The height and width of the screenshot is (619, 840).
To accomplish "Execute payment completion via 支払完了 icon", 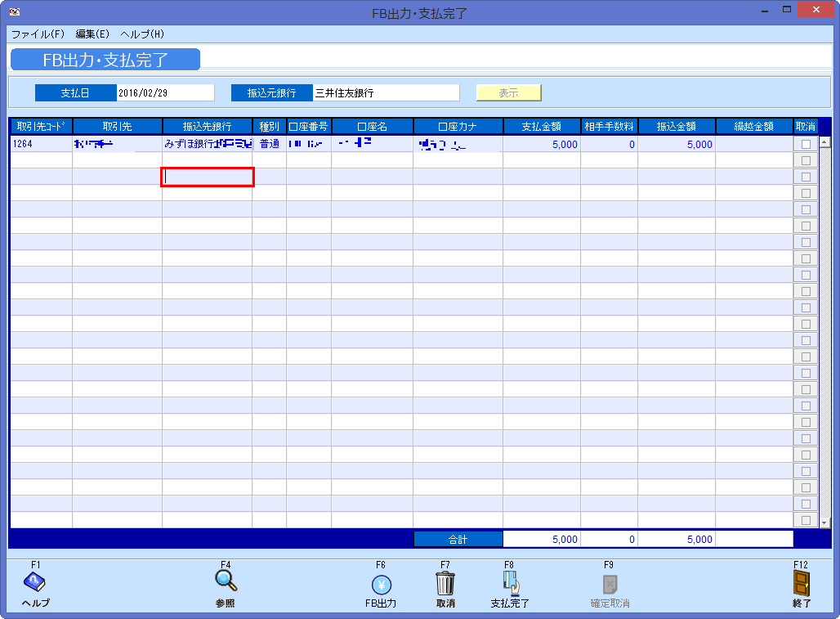I will pos(508,583).
